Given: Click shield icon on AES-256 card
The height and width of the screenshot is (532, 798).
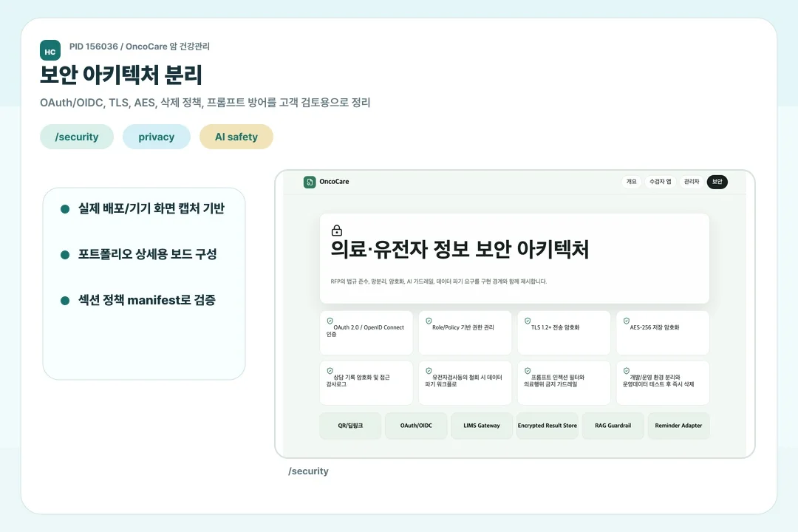Looking at the screenshot, I should click(626, 321).
